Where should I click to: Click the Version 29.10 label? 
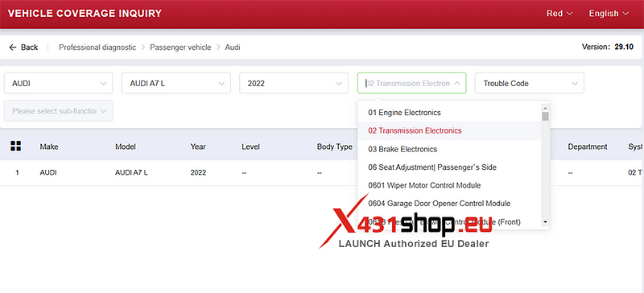(x=608, y=47)
